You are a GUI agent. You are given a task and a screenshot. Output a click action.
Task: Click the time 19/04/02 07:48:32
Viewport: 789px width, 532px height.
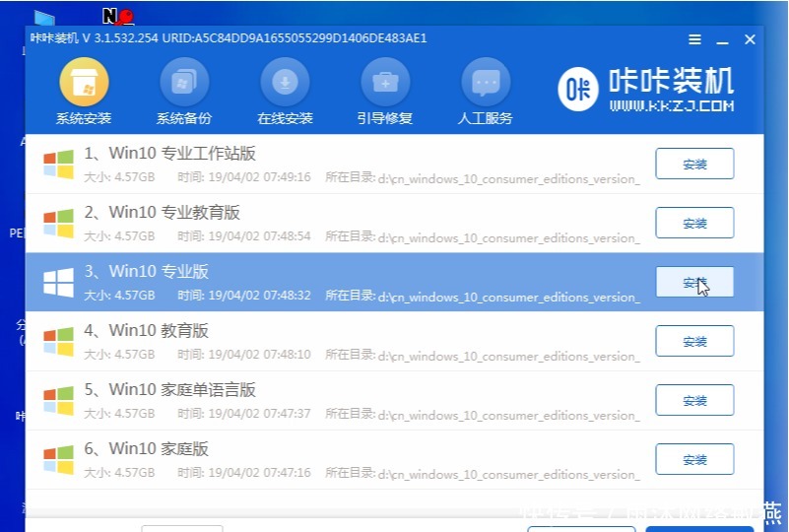pyautogui.click(x=260, y=296)
